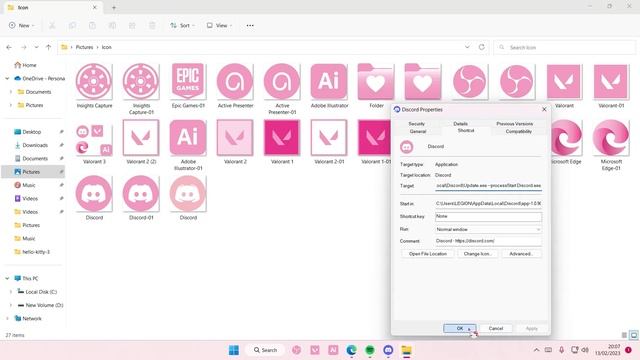
Task: Go forward with the forward arrow
Action: click(x=24, y=47)
